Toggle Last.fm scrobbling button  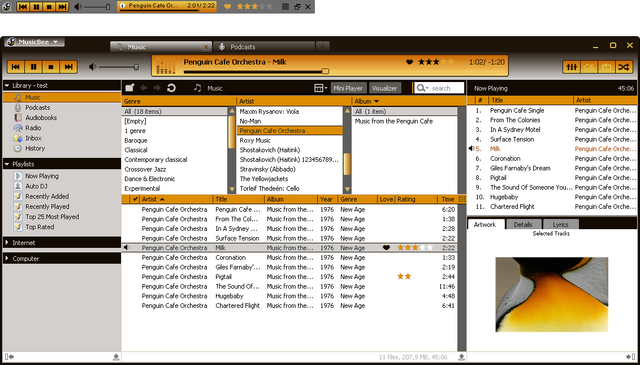point(589,67)
